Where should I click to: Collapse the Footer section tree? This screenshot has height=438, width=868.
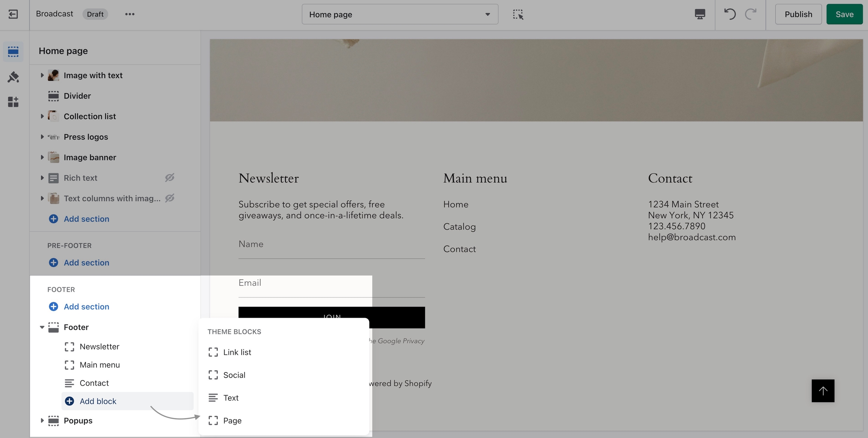[x=42, y=327]
